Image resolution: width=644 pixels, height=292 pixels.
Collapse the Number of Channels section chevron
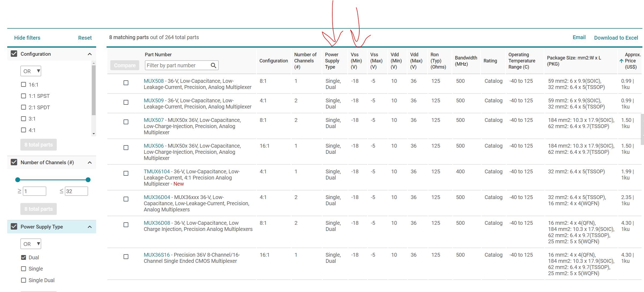tap(90, 163)
